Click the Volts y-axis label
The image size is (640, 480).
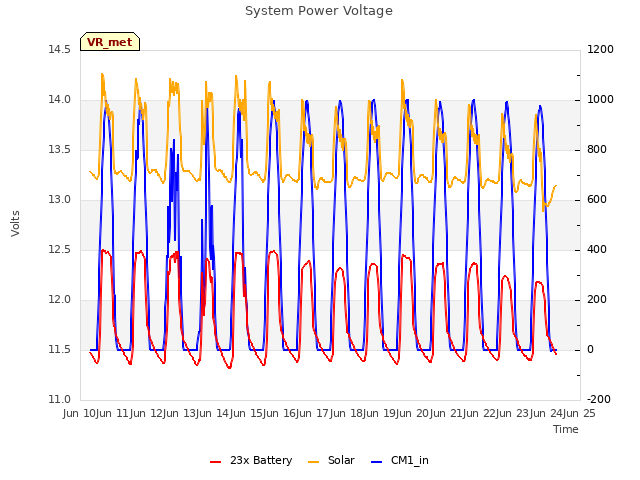tap(16, 223)
